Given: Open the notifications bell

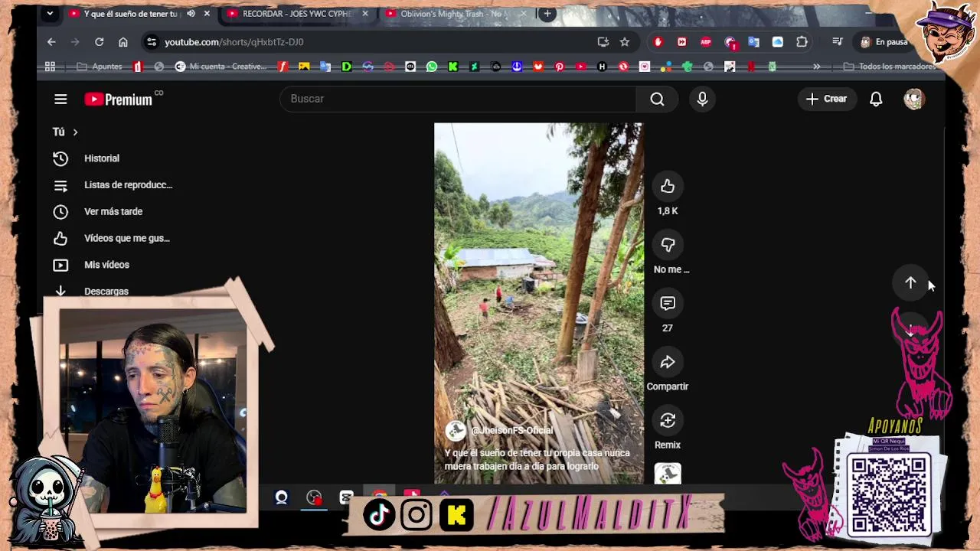Looking at the screenshot, I should click(x=876, y=99).
